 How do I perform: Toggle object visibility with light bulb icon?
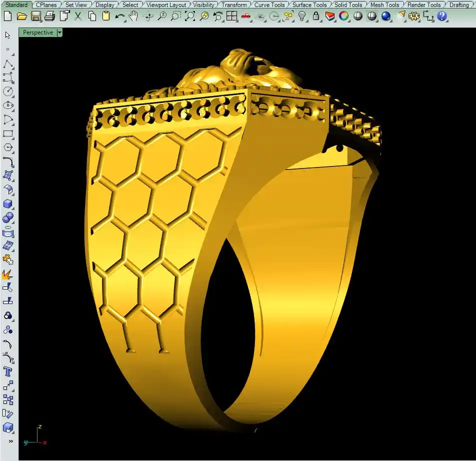coord(302,16)
